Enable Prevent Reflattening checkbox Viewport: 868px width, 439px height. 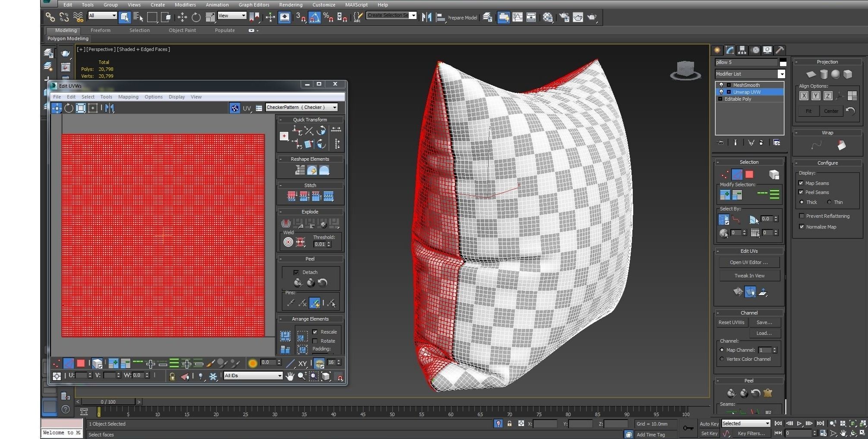pos(802,216)
